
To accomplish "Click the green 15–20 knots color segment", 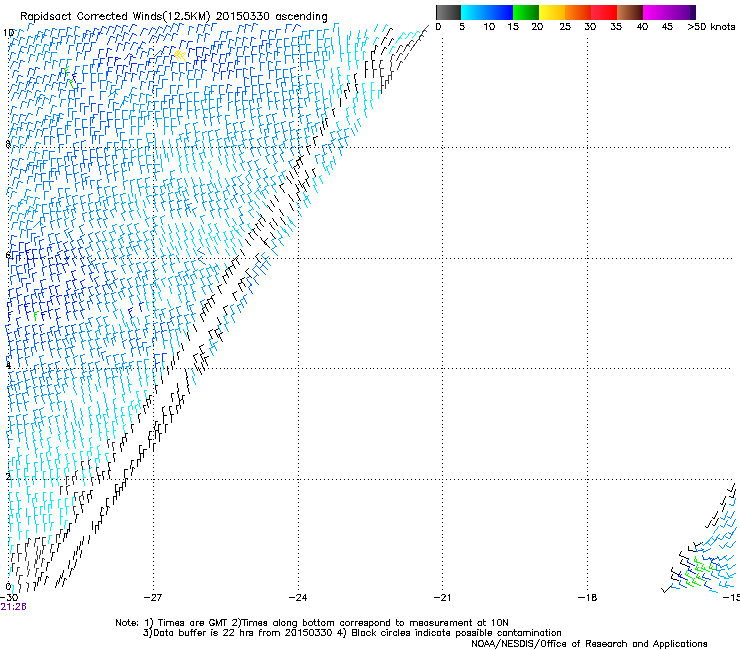I will click(526, 12).
